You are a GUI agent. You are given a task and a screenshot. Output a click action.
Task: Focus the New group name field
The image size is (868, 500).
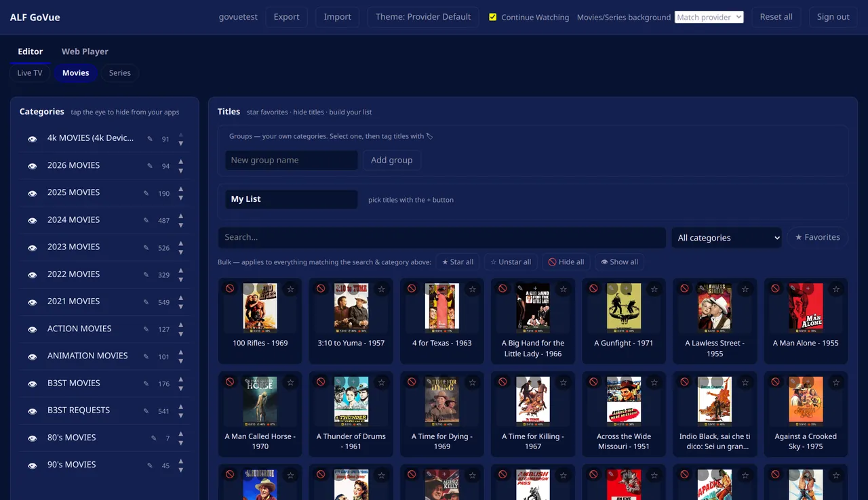[x=292, y=160]
